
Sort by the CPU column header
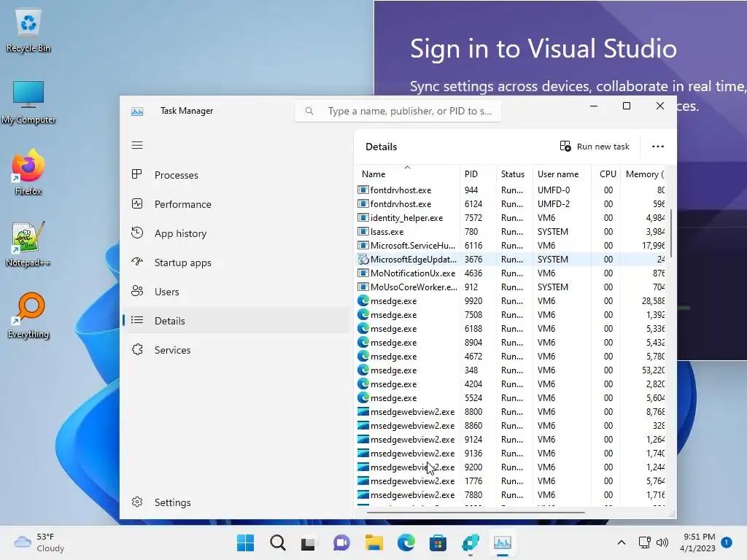click(605, 174)
